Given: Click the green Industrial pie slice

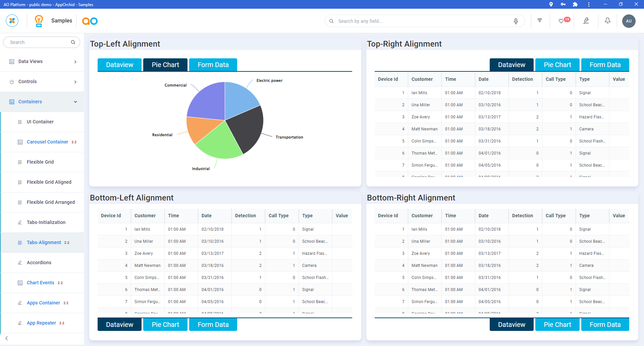Looking at the screenshot, I should (218, 143).
